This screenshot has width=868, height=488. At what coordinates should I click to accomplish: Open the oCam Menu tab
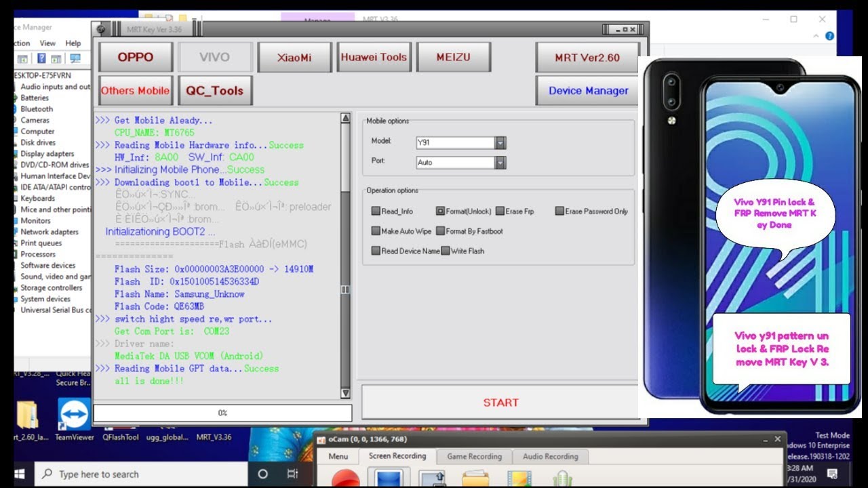[338, 456]
